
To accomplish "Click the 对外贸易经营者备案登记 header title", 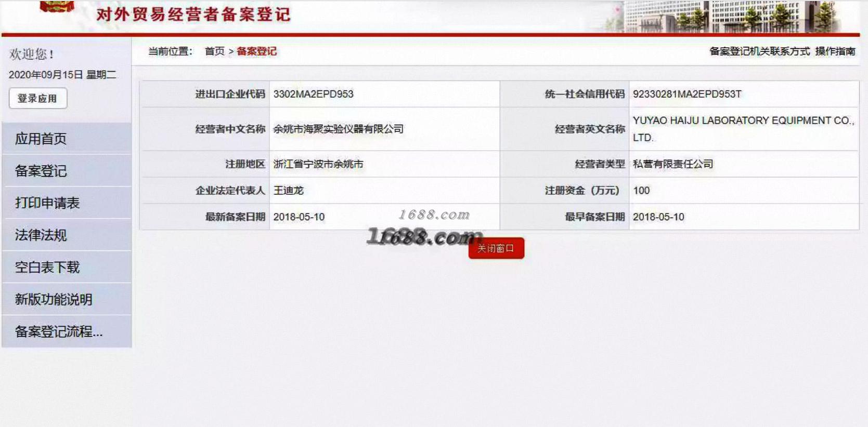I will click(193, 14).
